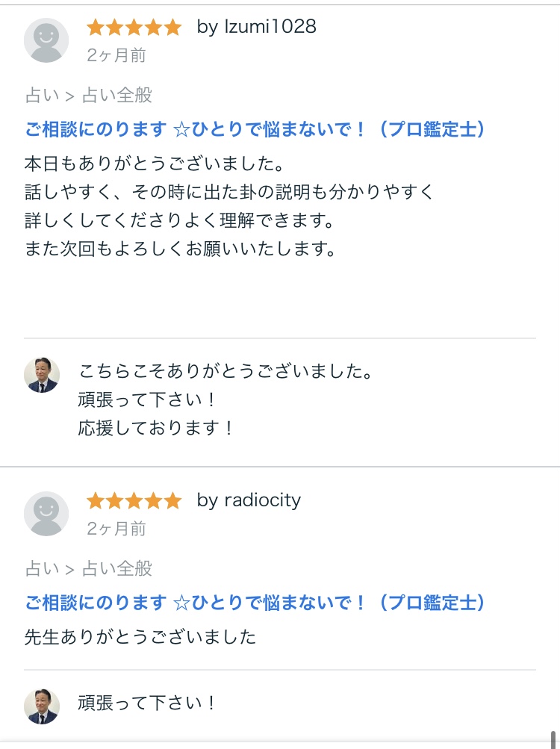Open the ご相談にのります service link in radiocity's review

255,603
